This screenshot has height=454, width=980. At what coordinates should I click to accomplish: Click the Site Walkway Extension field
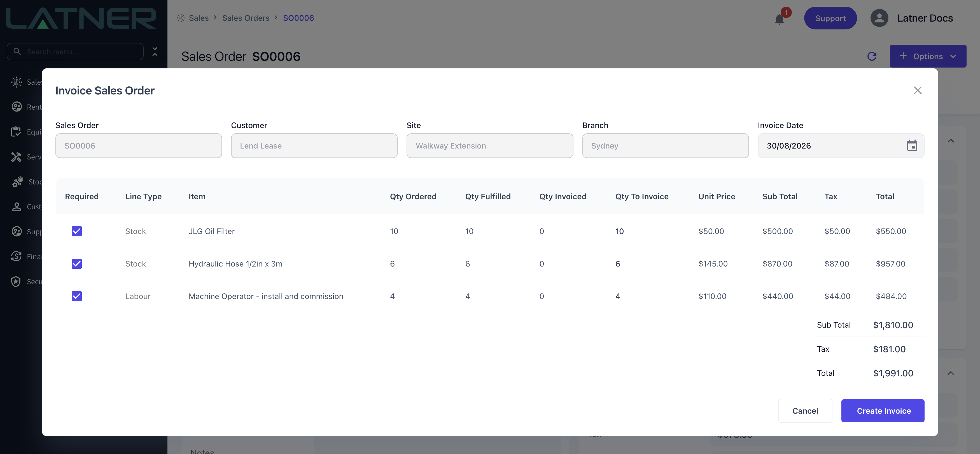pos(490,145)
